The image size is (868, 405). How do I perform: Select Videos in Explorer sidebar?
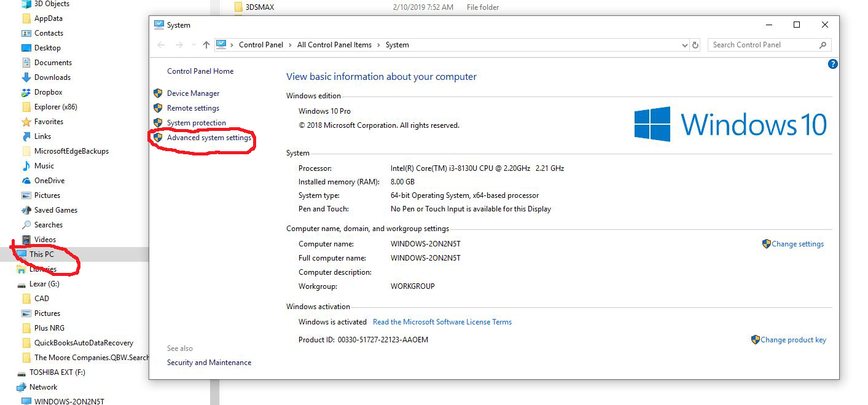pos(45,240)
